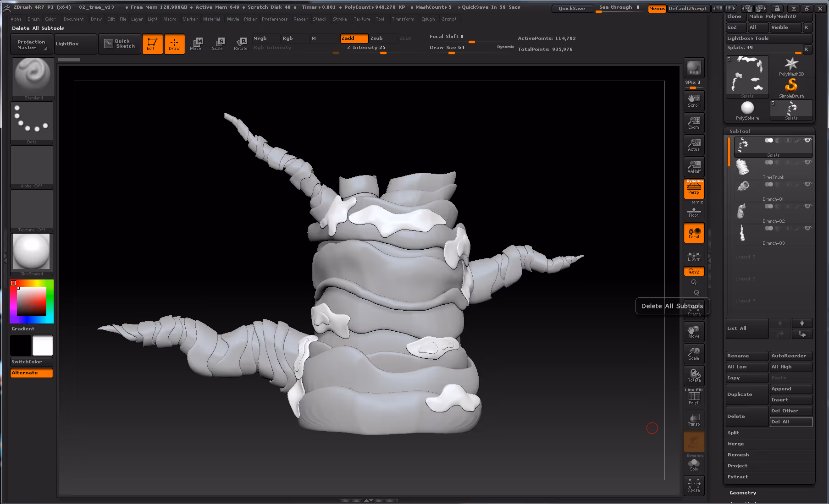This screenshot has height=504, width=829.
Task: Open the Transform menu
Action: (403, 19)
